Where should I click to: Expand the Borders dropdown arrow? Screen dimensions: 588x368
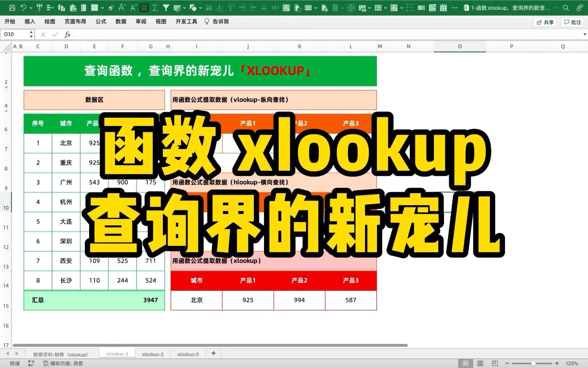[x=102, y=8]
